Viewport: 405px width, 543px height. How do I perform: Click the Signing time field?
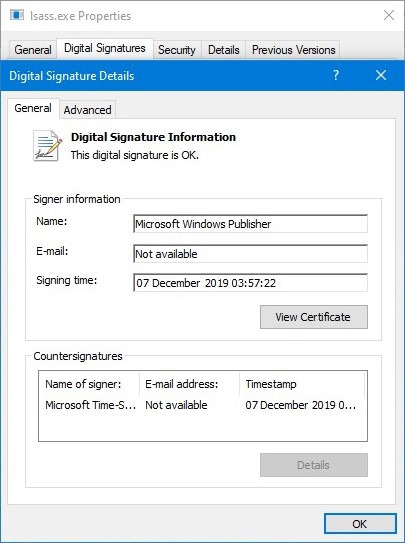click(250, 283)
